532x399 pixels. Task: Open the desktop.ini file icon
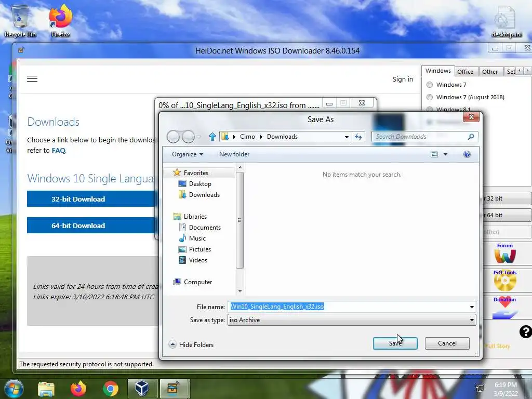point(506,22)
